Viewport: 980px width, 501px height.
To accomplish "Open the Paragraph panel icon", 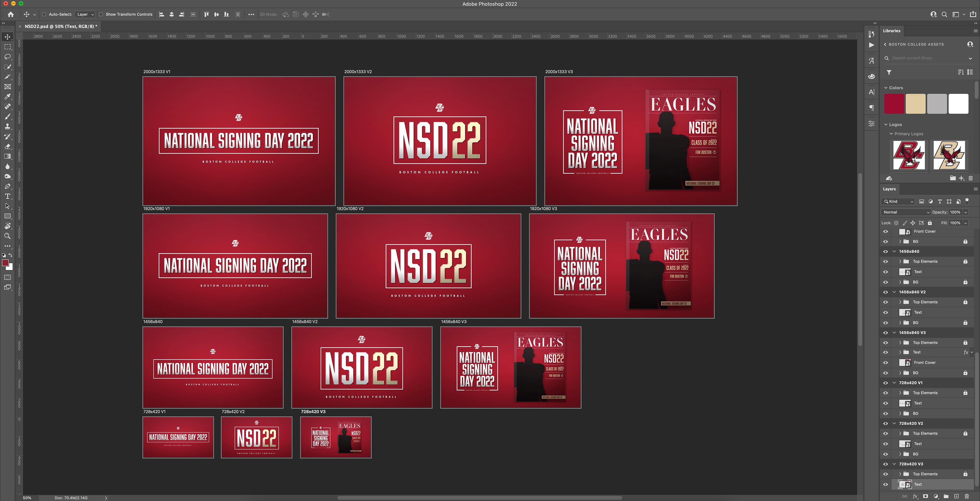I will point(872,108).
